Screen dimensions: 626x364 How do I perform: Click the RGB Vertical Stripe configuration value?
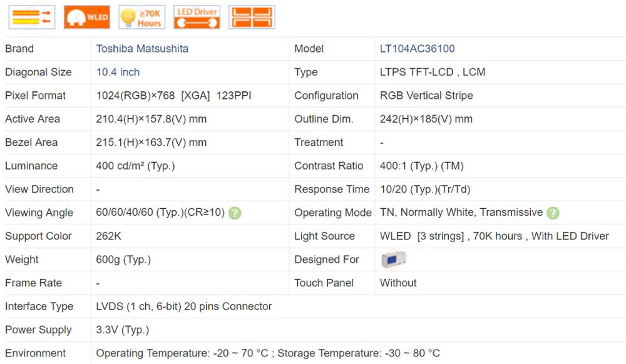(x=426, y=96)
